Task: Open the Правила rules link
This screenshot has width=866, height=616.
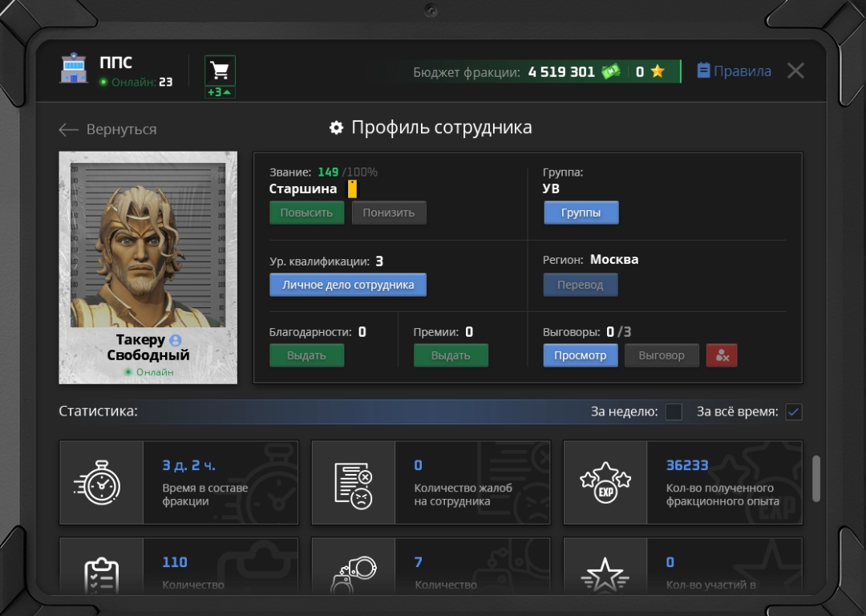Action: [x=734, y=71]
